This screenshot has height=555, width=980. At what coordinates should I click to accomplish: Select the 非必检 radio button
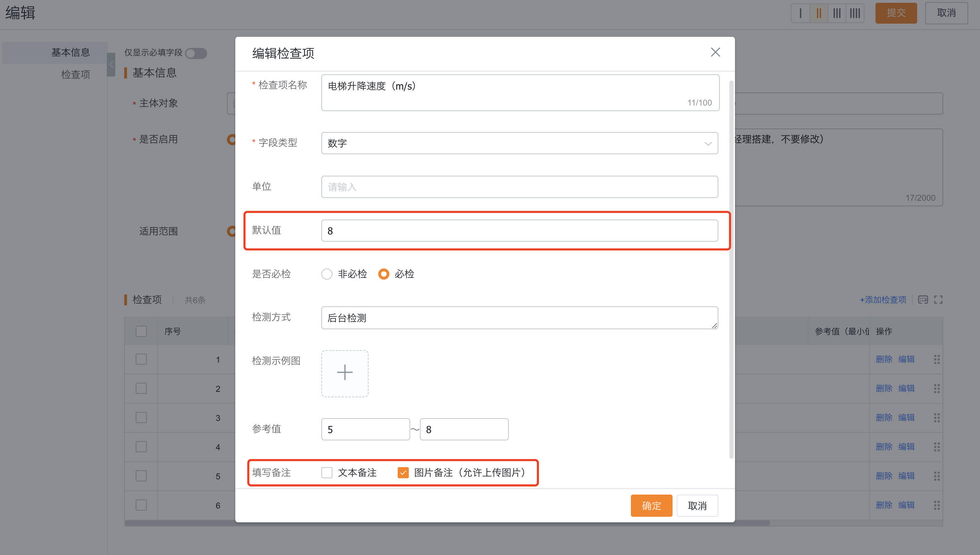click(x=327, y=274)
